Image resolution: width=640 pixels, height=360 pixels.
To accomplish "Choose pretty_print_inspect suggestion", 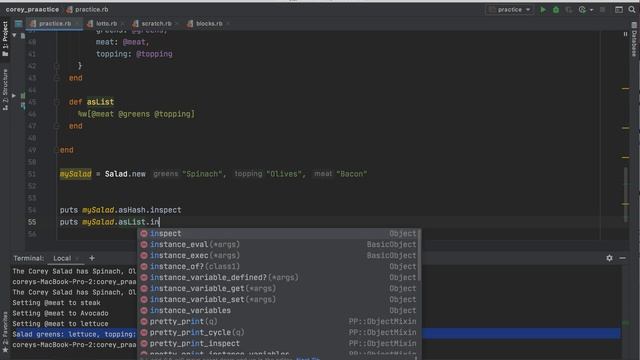I will coord(279,344).
